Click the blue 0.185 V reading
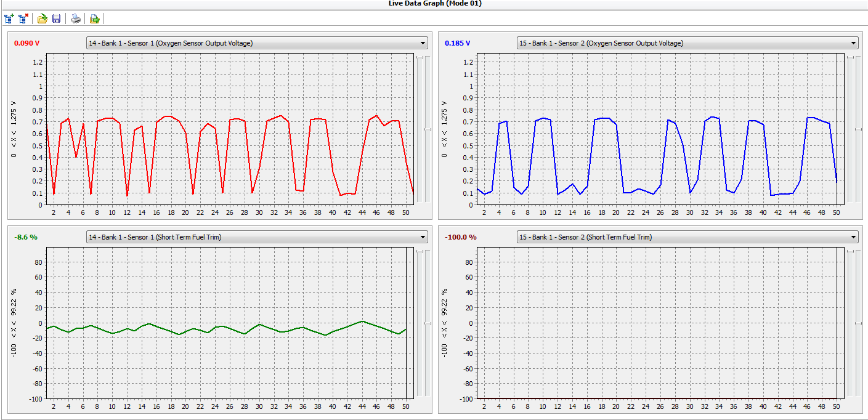 pos(457,43)
